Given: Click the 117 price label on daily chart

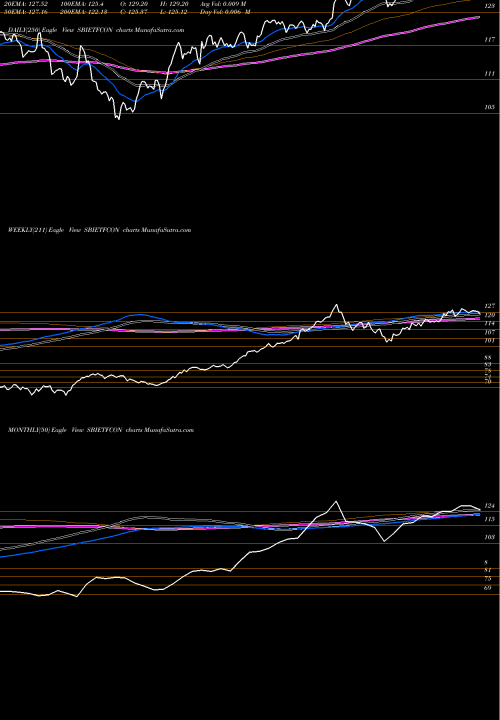Looking at the screenshot, I should [x=489, y=40].
